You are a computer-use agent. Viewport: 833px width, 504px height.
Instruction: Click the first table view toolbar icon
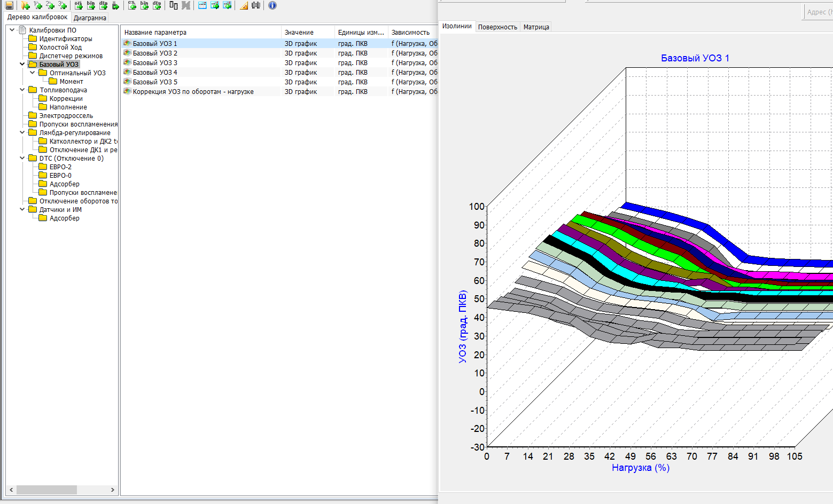pyautogui.click(x=203, y=5)
